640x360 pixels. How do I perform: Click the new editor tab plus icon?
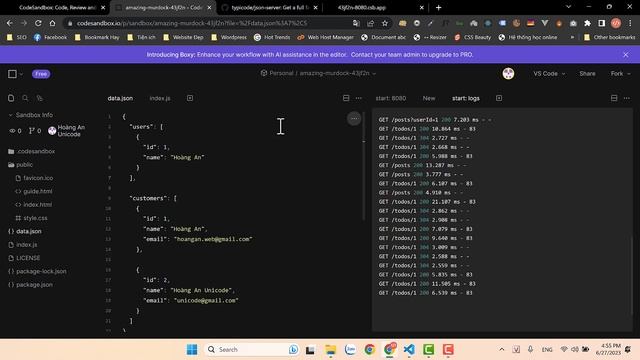point(190,98)
